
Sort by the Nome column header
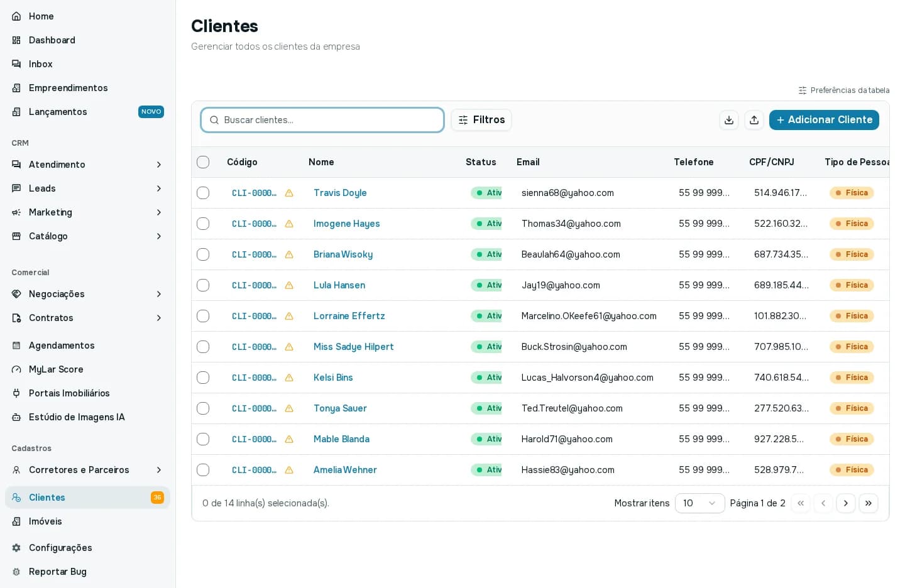[x=321, y=162]
